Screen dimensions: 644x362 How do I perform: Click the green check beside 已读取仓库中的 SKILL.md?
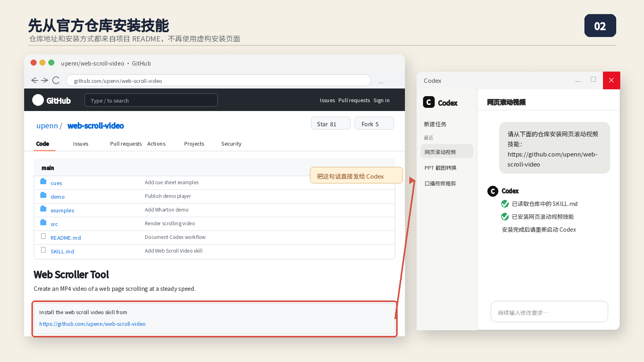pos(505,204)
